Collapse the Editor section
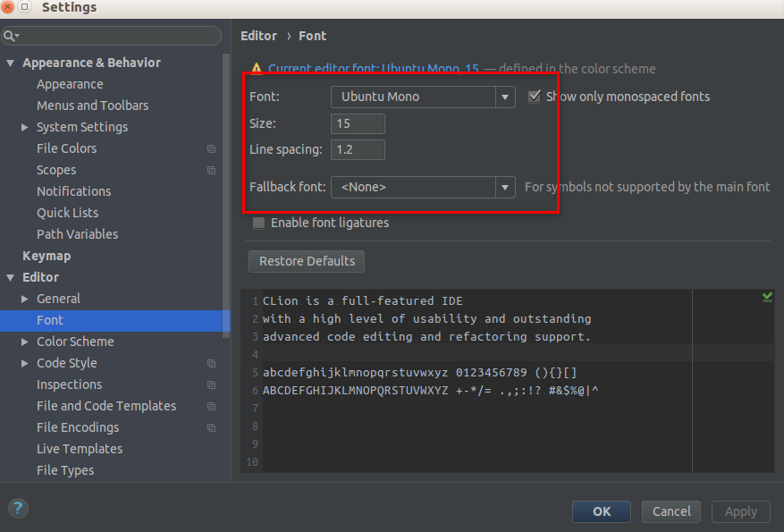Screen dimensions: 784x532 coord(11,277)
